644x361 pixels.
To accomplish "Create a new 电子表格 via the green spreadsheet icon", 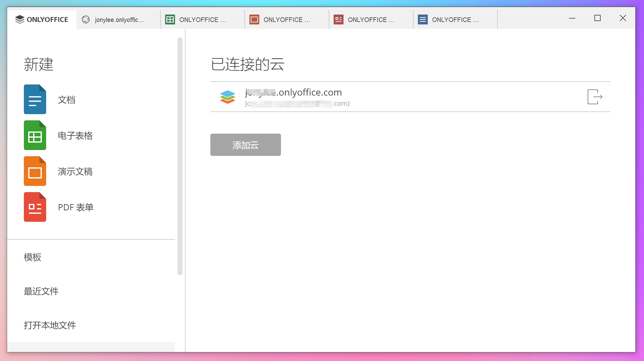I will click(x=35, y=135).
